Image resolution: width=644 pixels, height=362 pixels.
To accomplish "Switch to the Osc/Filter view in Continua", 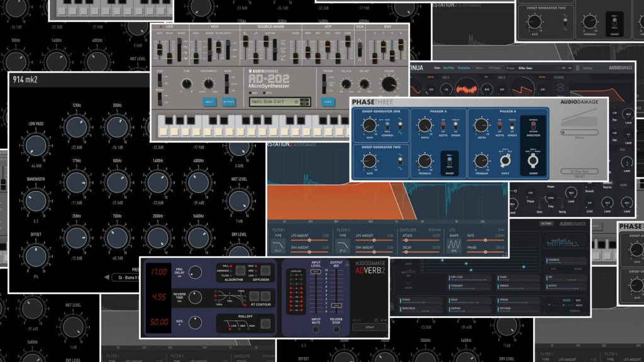I will (x=448, y=68).
